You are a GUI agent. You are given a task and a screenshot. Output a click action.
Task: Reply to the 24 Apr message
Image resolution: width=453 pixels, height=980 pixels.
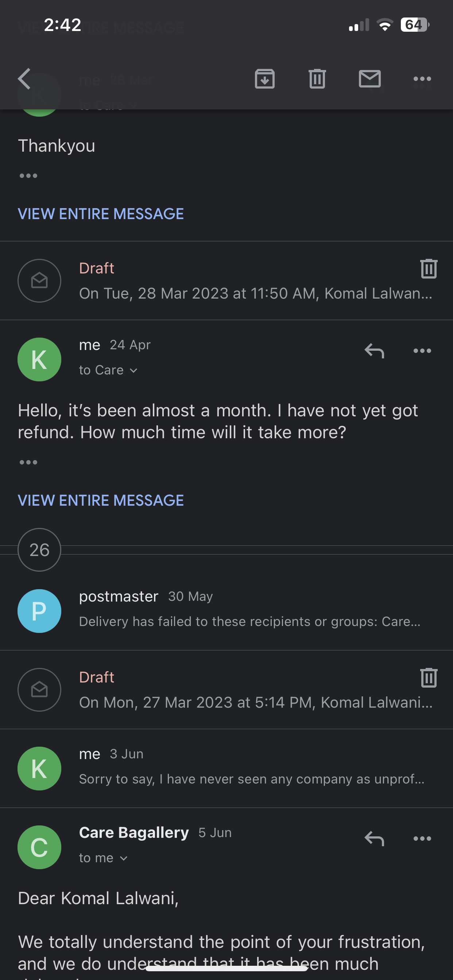tap(374, 351)
